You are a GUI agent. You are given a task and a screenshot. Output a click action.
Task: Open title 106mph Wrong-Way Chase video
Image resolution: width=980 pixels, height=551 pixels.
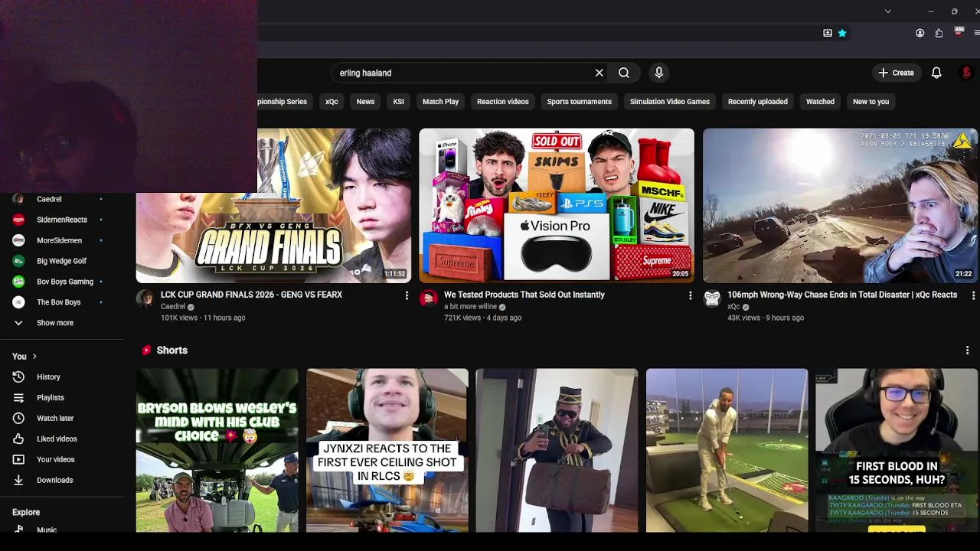coord(842,295)
